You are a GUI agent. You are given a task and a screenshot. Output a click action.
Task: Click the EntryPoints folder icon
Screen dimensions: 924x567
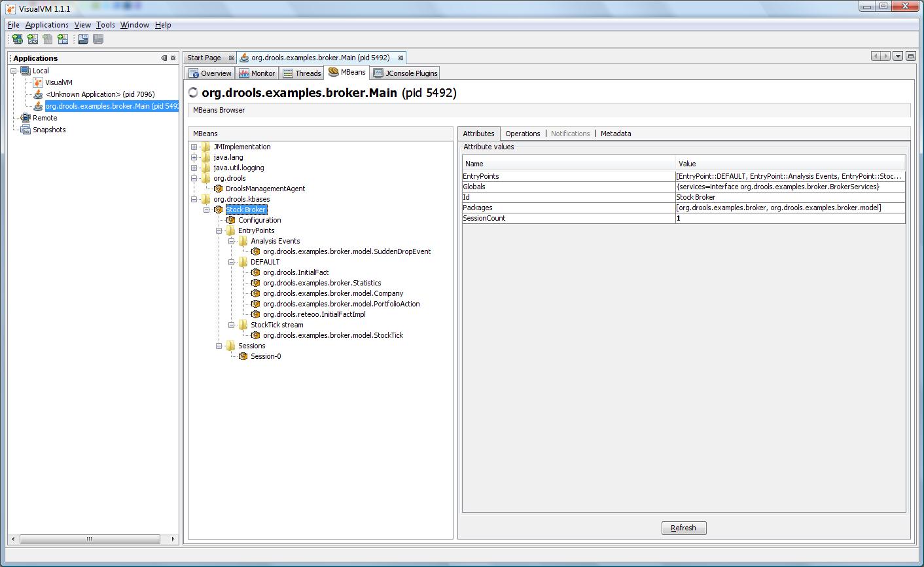231,230
